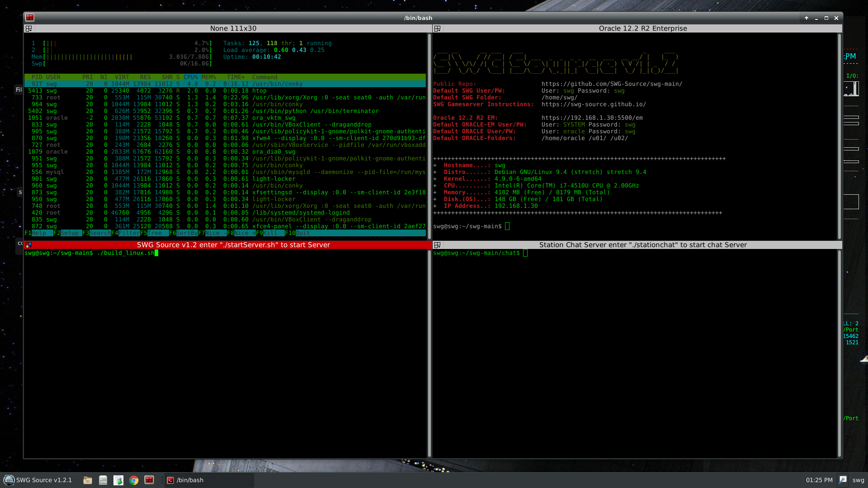Screen dimensions: 868x488
Task: Select the ora_vktm_swg process row
Action: 225,118
